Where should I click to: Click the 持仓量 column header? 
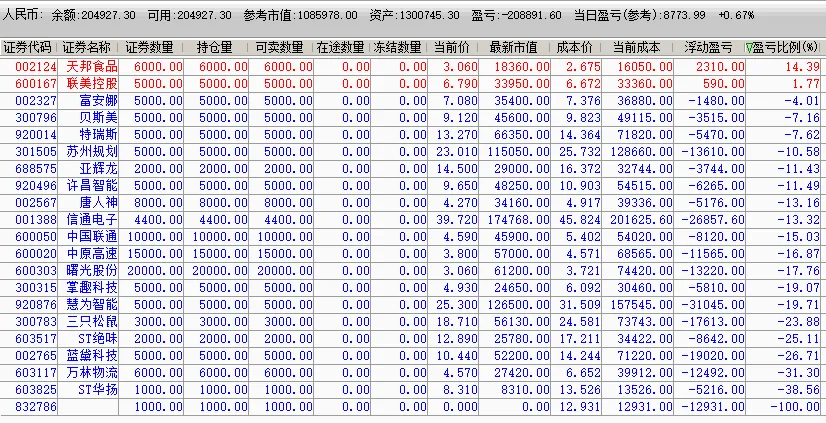click(x=214, y=47)
